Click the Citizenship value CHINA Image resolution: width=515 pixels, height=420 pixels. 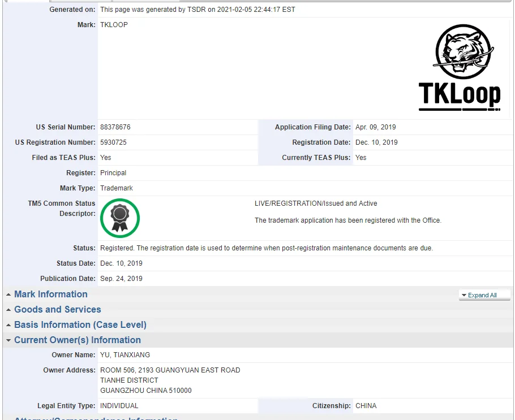[366, 405]
